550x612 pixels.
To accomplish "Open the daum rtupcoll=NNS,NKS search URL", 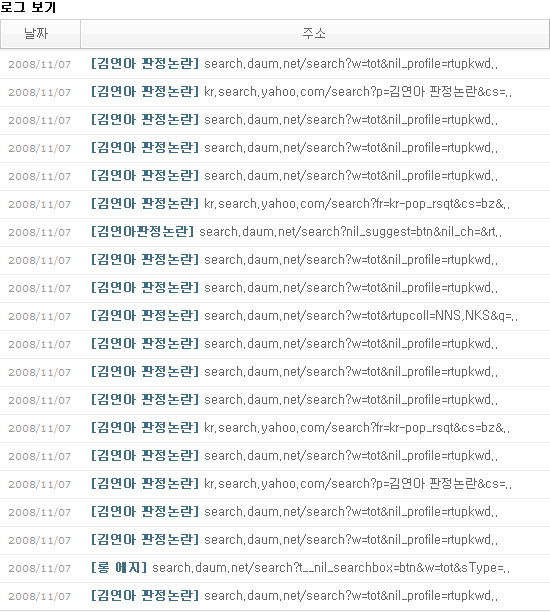I will coord(361,316).
